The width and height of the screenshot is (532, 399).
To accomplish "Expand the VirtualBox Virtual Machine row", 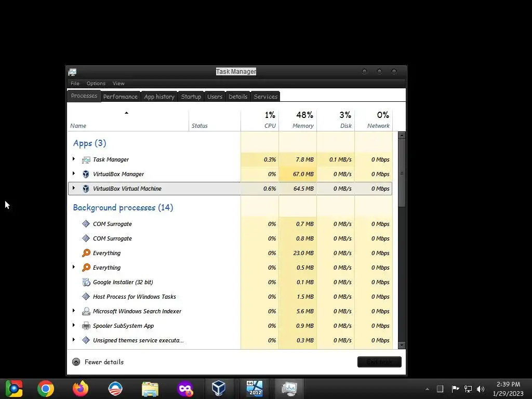I will click(x=74, y=188).
